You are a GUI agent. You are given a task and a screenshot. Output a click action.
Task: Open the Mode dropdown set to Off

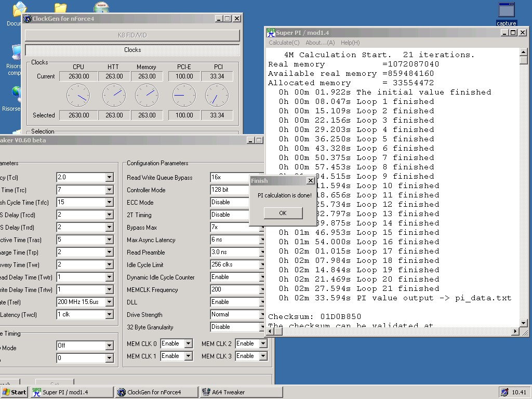[x=109, y=345]
